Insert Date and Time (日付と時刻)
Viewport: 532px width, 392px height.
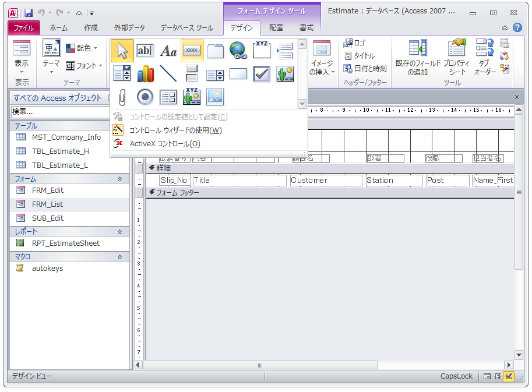pos(365,69)
